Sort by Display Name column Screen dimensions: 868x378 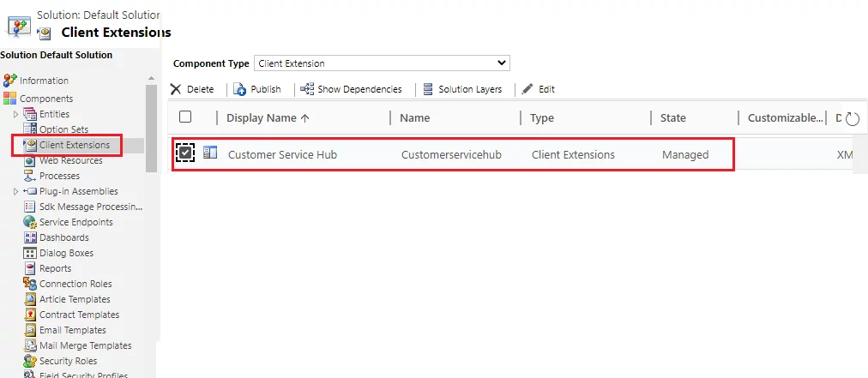point(268,118)
